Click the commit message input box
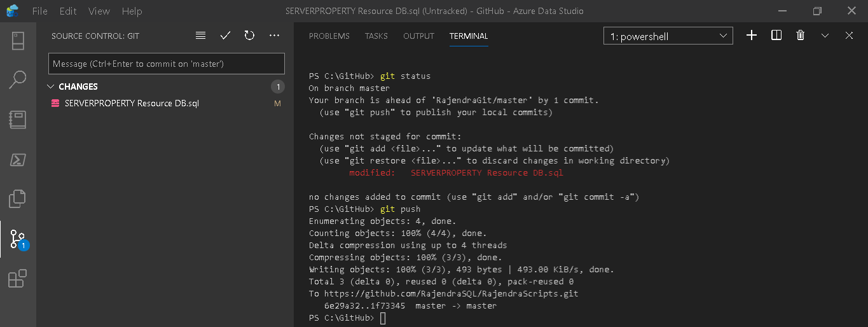 [x=166, y=64]
